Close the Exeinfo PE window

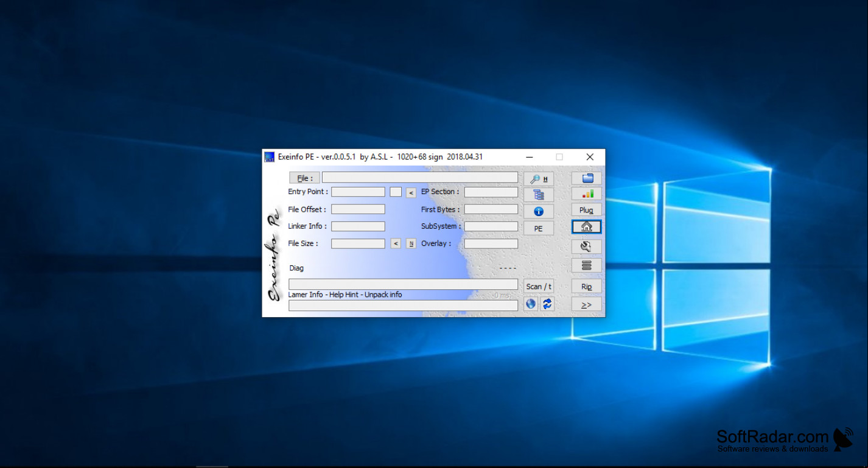[590, 157]
